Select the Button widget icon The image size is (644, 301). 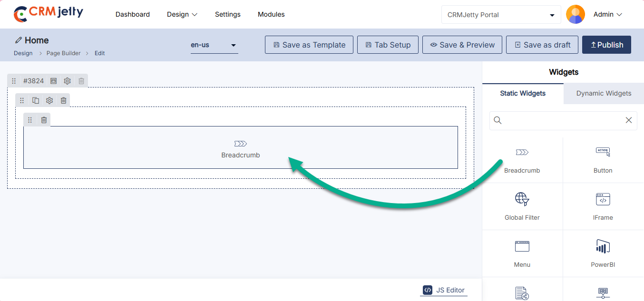(x=603, y=153)
